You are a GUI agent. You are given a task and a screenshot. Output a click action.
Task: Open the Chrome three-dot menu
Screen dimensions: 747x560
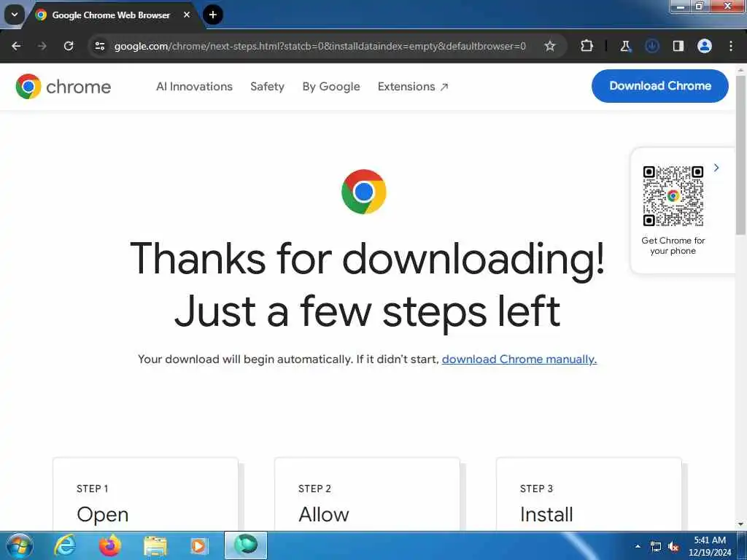point(731,46)
